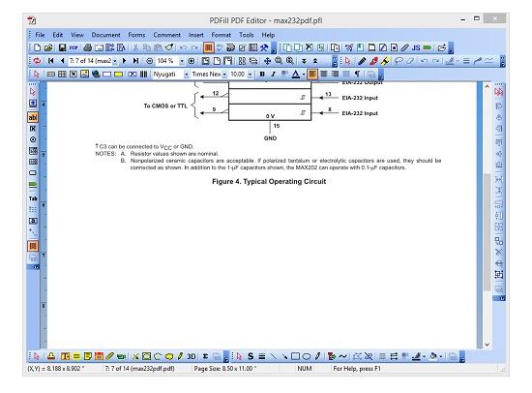Open the page number dropdown

pos(115,61)
